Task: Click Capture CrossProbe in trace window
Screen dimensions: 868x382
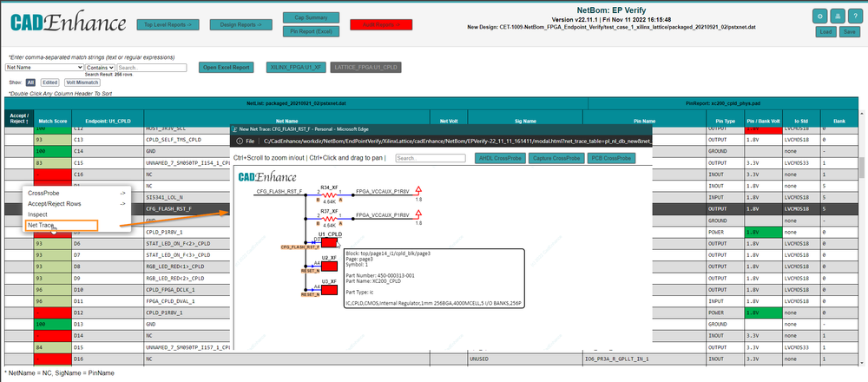Action: 556,158
